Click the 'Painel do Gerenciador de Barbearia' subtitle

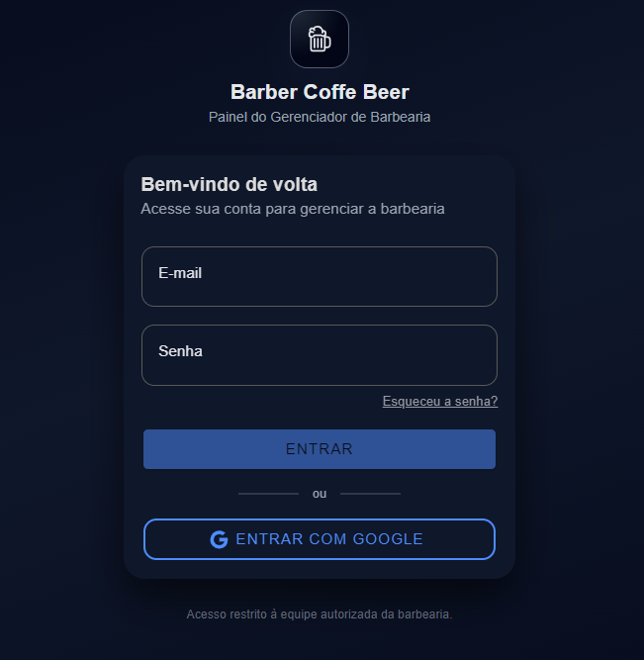coord(319,117)
